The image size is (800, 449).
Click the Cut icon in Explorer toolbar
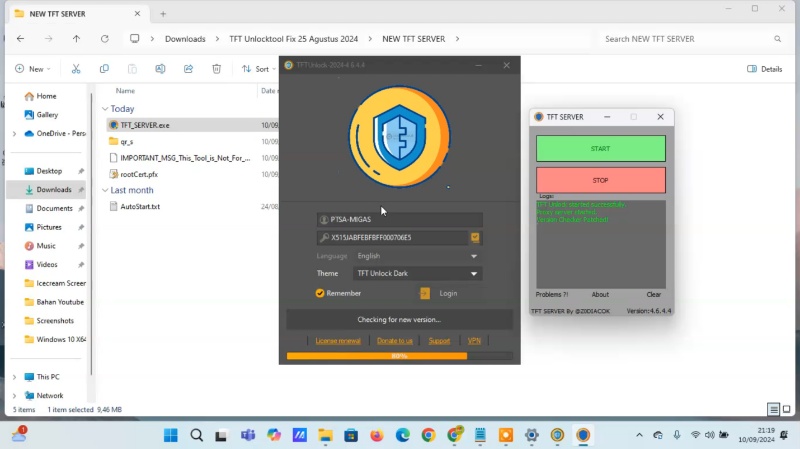click(x=76, y=69)
